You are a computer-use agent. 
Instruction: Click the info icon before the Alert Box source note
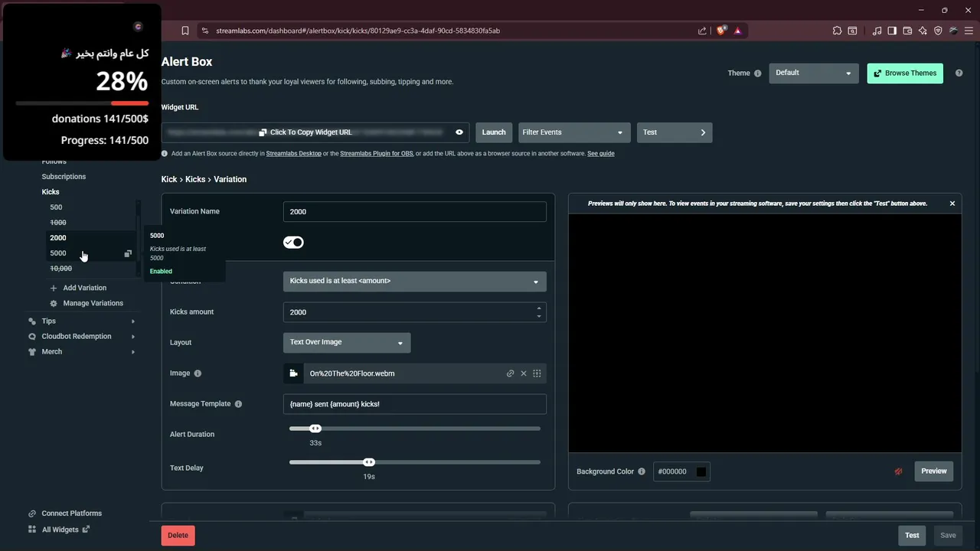click(x=165, y=154)
